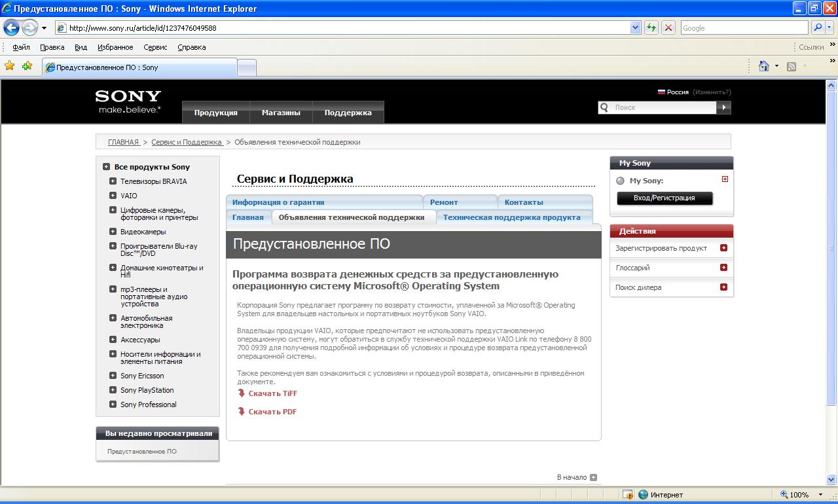Screen dimensions: 838x504
Task: Open the Поддержка navigation tab
Action: coord(348,113)
